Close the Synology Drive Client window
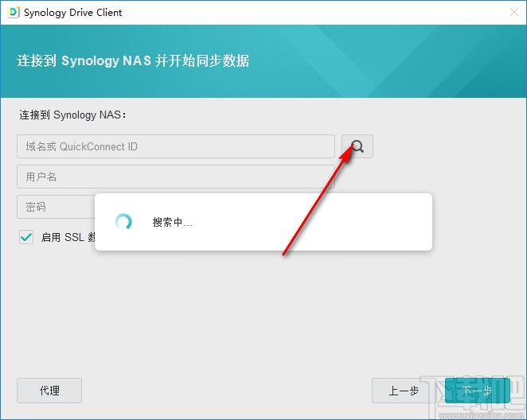This screenshot has width=527, height=420. pos(514,13)
